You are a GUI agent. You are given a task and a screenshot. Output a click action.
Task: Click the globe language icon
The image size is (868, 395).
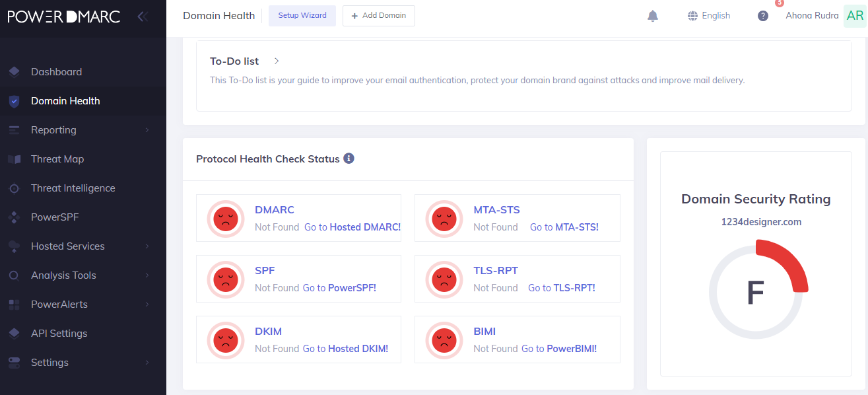pyautogui.click(x=692, y=16)
